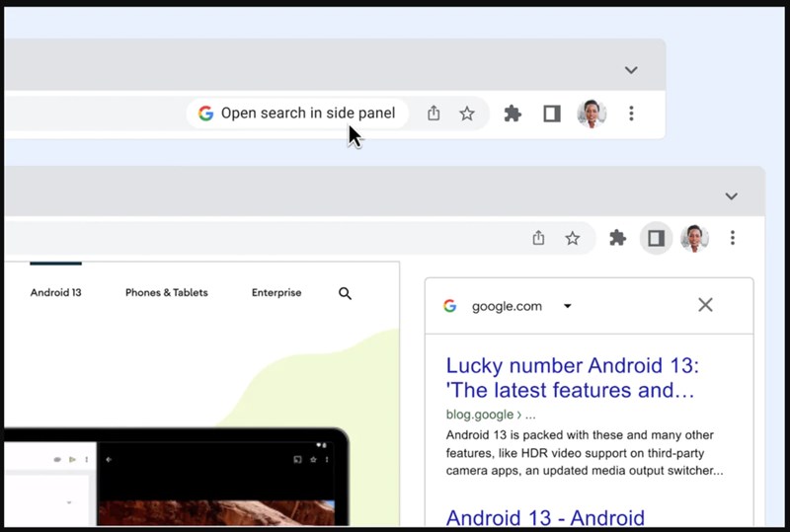Click the Google logo in the upper address bar
790x532 pixels.
pyautogui.click(x=205, y=114)
